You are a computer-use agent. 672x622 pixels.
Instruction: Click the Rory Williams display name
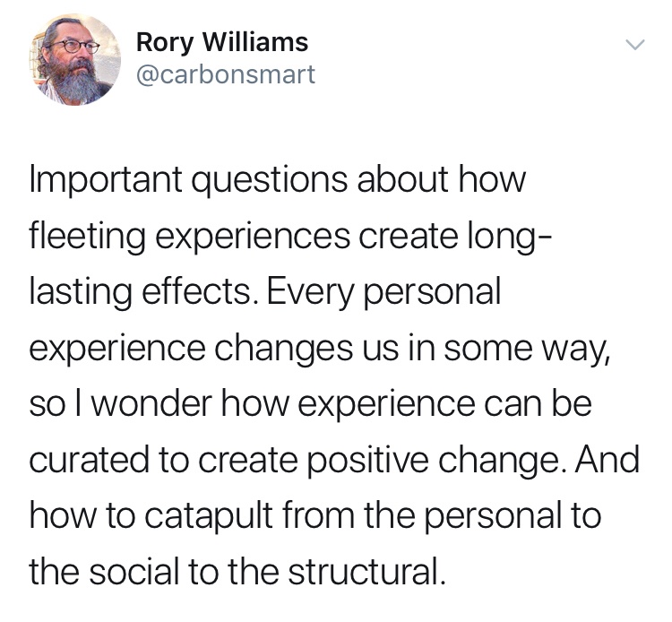pyautogui.click(x=221, y=41)
